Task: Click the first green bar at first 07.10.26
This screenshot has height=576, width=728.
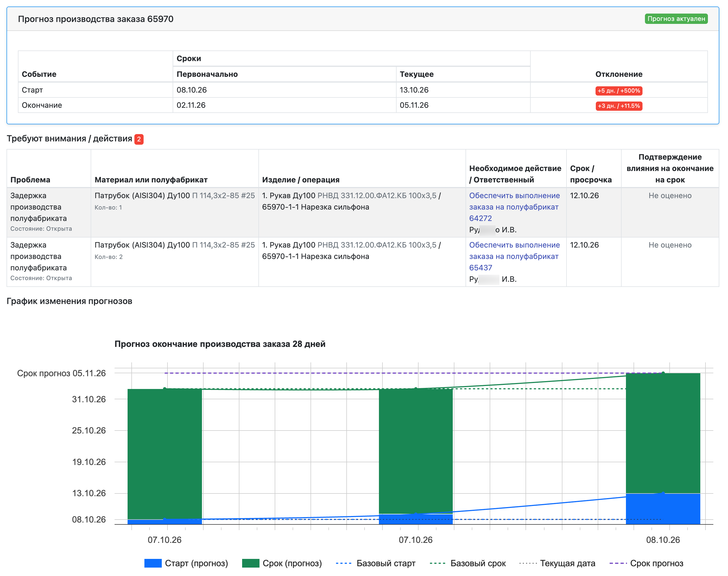Action: [164, 454]
